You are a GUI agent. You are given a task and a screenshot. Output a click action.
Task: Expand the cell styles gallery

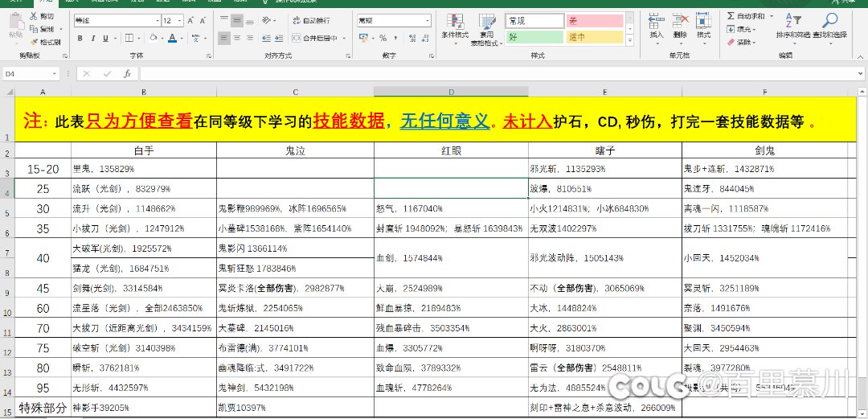tap(630, 42)
